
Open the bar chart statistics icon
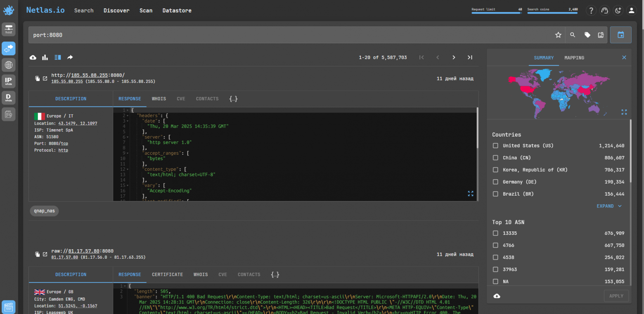[45, 57]
